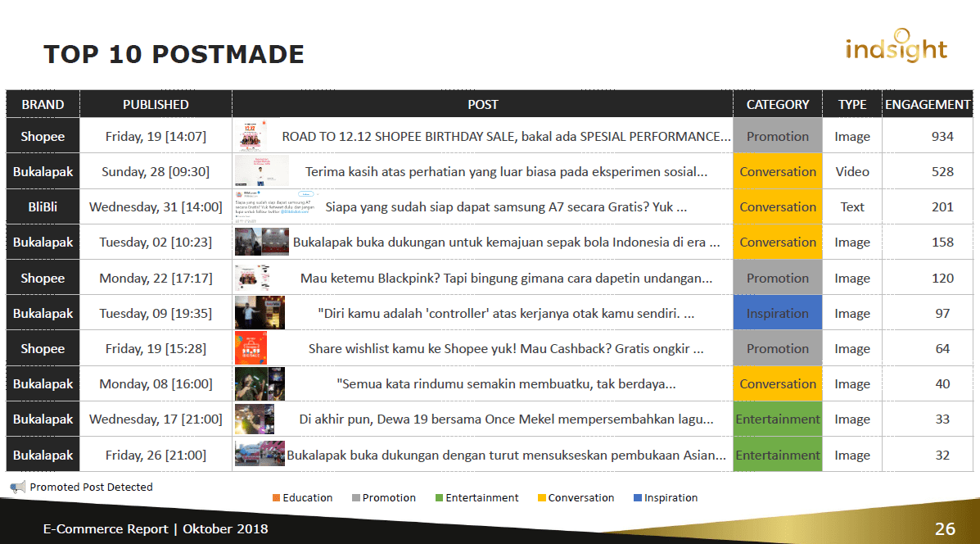This screenshot has height=544, width=980.
Task: Open thumbnail for 'Diri kamu adalah controller' post
Action: tap(260, 313)
